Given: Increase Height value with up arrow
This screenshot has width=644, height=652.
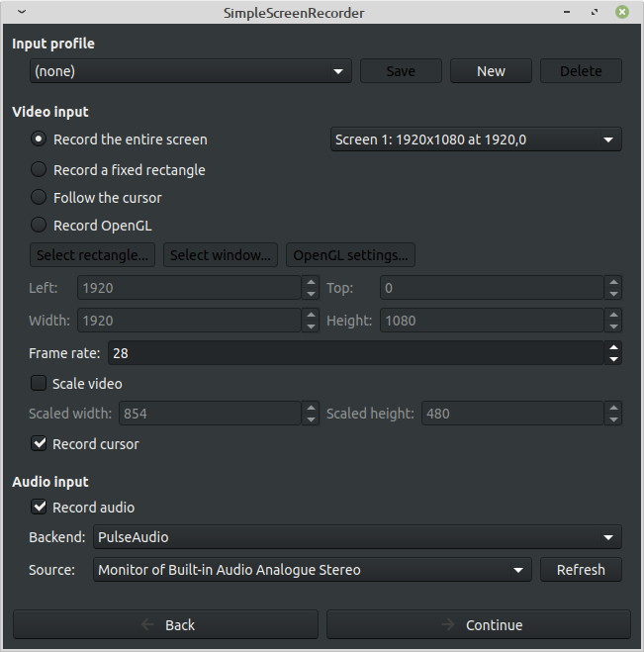Looking at the screenshot, I should click(x=613, y=315).
